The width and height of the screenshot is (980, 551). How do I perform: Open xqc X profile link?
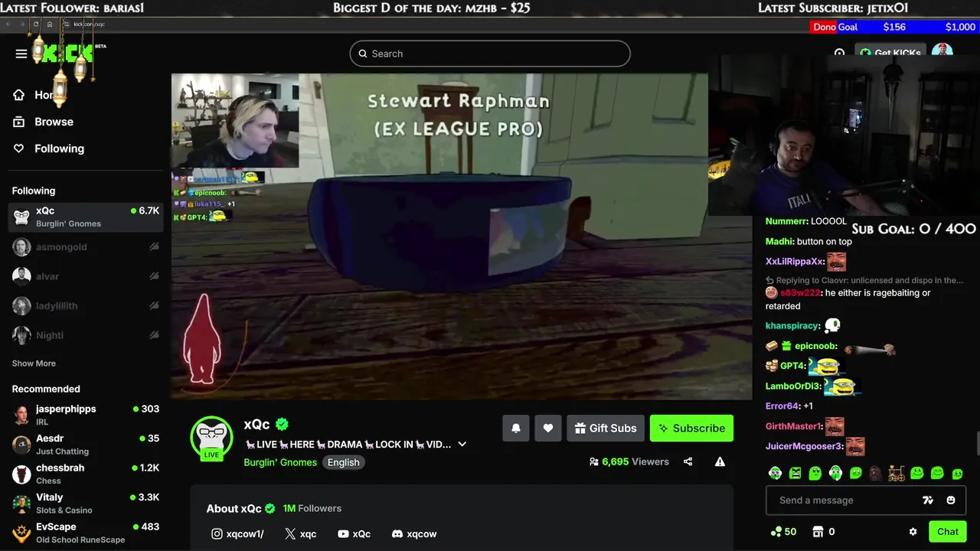[300, 534]
